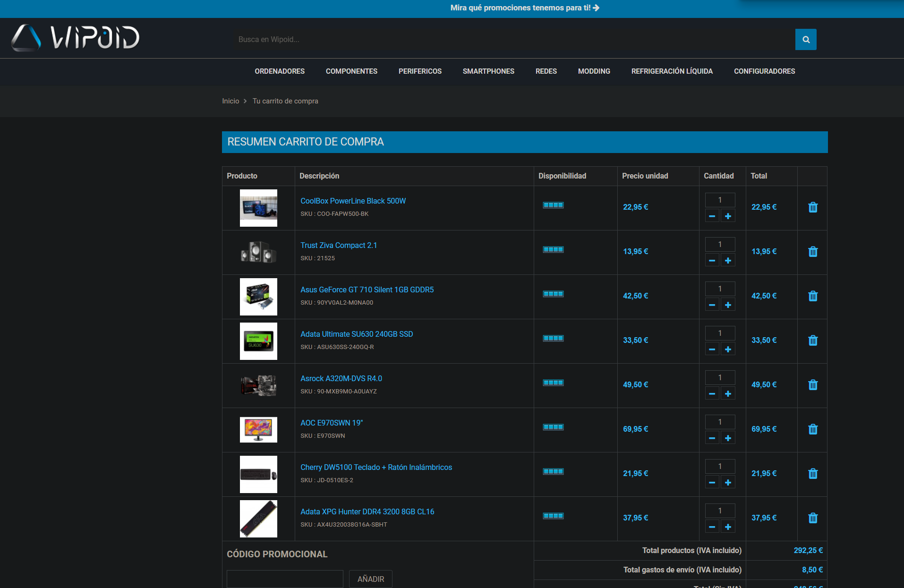This screenshot has height=588, width=904.
Task: Open CoolBox PowerLine Black 500W product page
Action: [353, 201]
